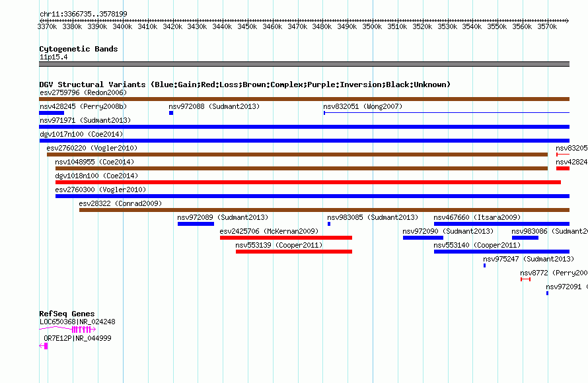Click the 3400k ruler tick label
The height and width of the screenshot is (383, 588).
122,26
